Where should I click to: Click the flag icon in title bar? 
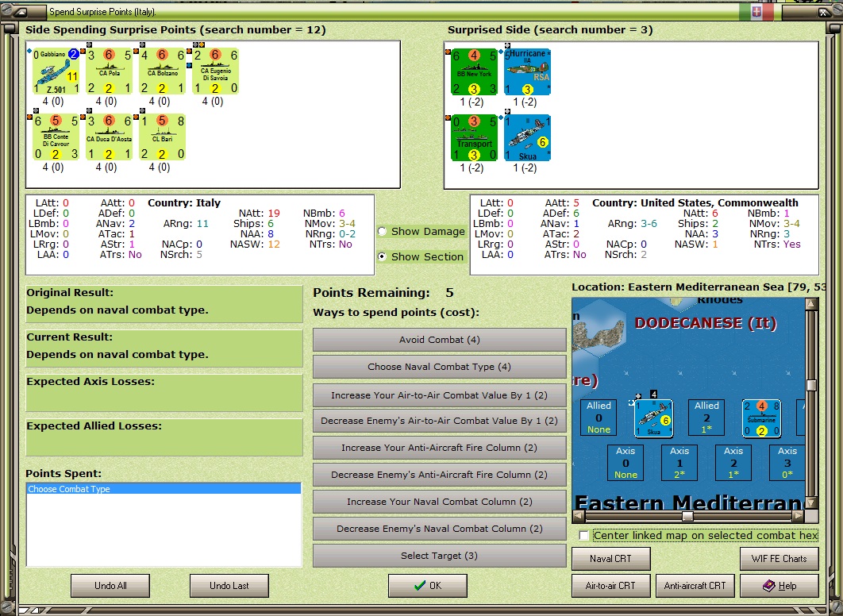click(x=756, y=12)
